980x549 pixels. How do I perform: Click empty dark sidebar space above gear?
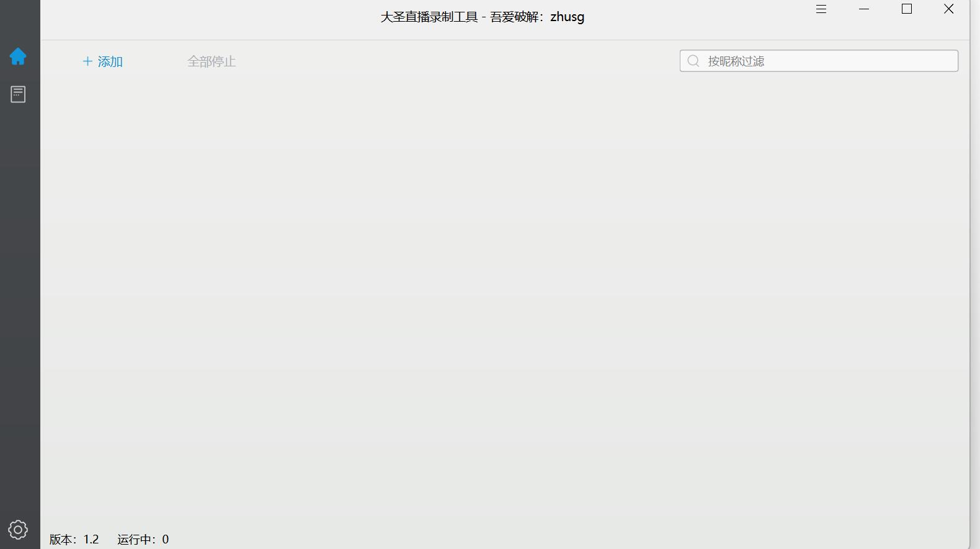[x=20, y=310]
